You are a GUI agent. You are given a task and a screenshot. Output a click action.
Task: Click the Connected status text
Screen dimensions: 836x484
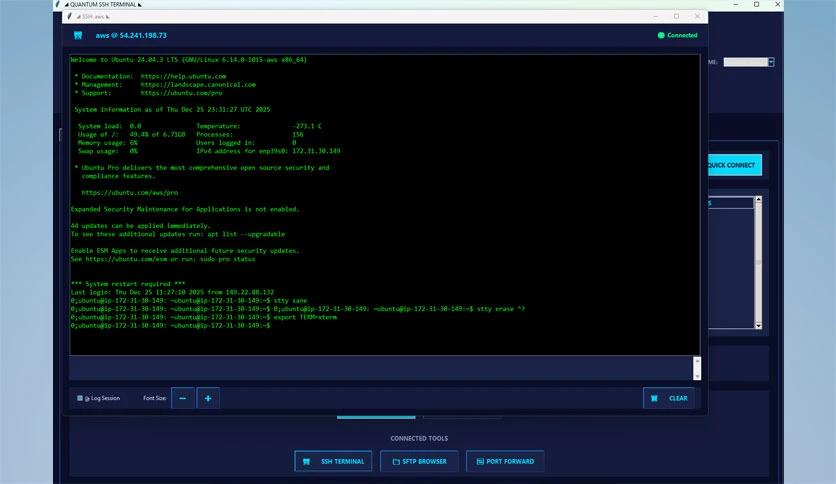click(682, 35)
